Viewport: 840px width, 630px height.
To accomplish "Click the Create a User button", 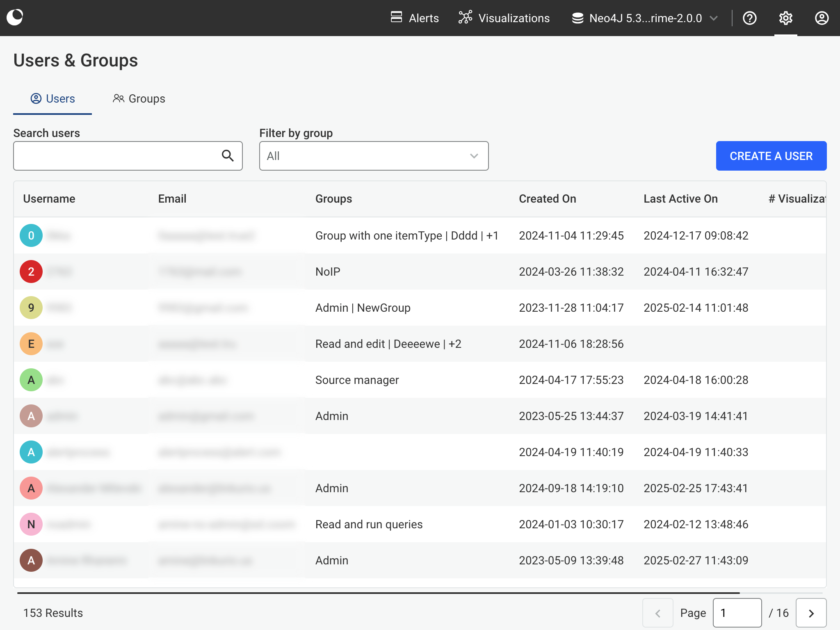I will [771, 156].
